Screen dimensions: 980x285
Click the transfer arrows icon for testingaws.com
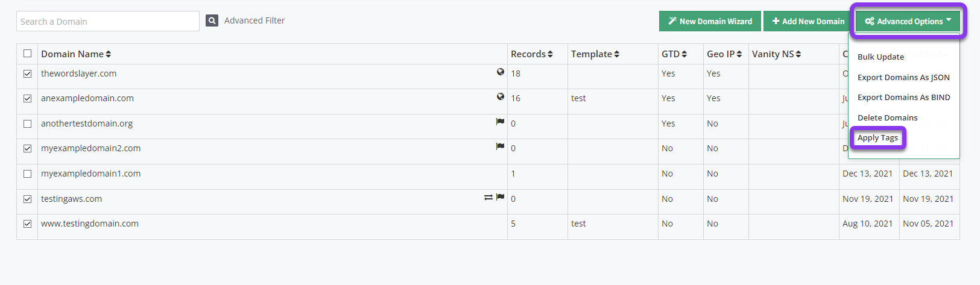click(488, 198)
